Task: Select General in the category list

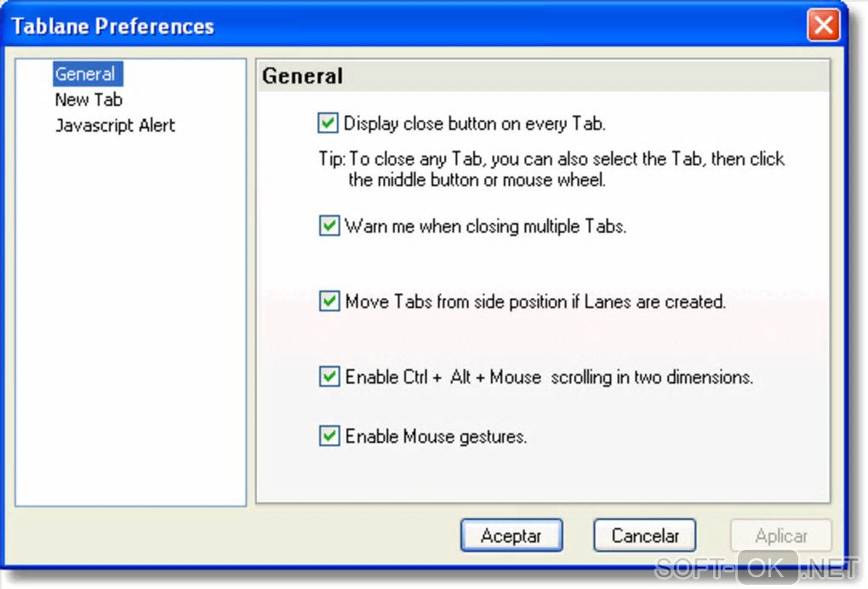Action: click(85, 74)
